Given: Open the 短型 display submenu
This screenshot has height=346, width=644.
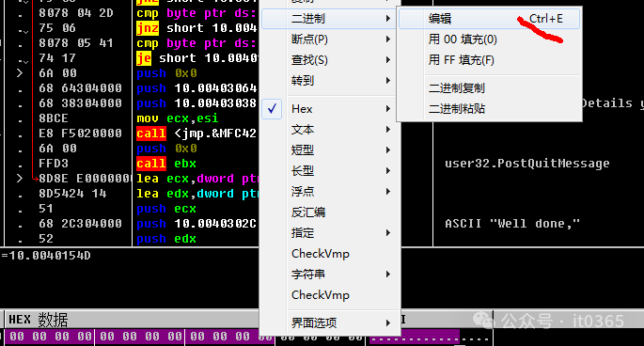Looking at the screenshot, I should 330,150.
